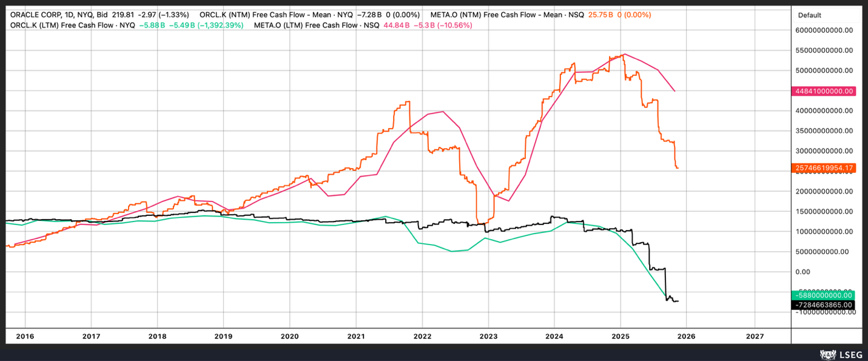Click the pink 44841000000.00 value tag
Image resolution: width=868 pixels, height=361 pixels.
click(x=823, y=91)
